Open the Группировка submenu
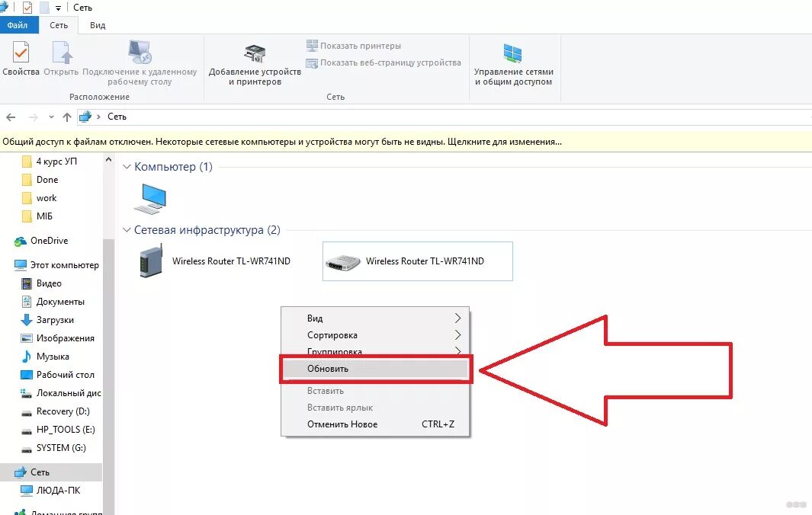This screenshot has width=812, height=515. [x=375, y=350]
